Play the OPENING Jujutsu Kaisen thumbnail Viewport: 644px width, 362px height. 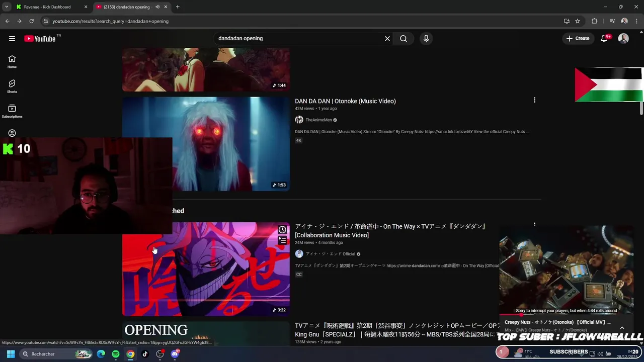[206, 333]
